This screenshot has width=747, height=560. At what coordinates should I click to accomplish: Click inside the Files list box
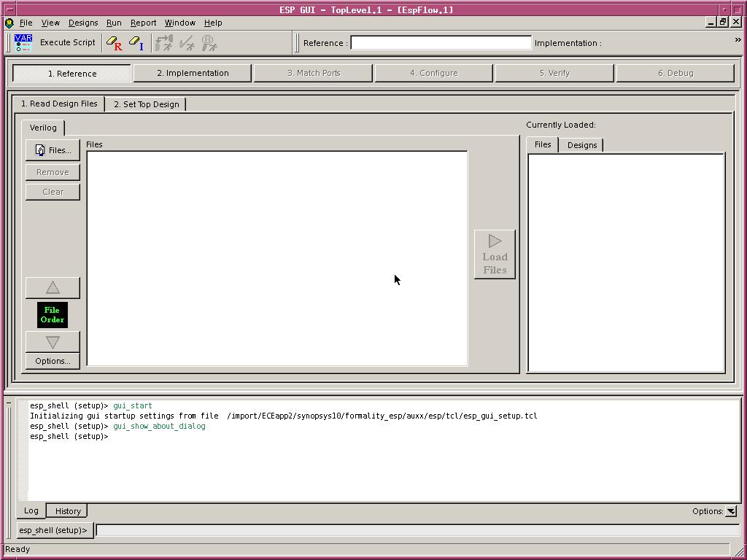[276, 258]
